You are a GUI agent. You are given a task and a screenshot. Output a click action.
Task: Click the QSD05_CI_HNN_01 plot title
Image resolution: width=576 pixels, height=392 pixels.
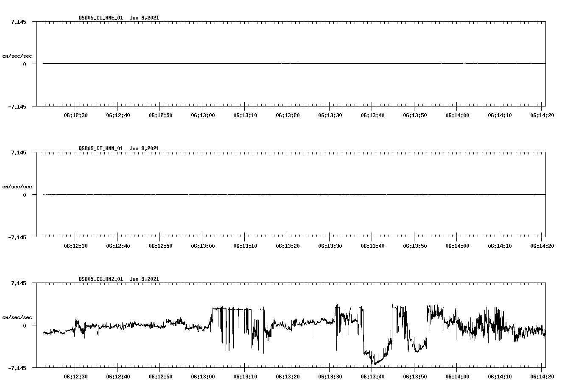119,148
